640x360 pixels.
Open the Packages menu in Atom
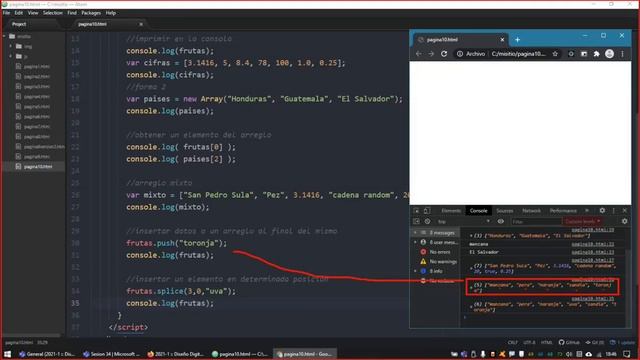click(x=91, y=13)
